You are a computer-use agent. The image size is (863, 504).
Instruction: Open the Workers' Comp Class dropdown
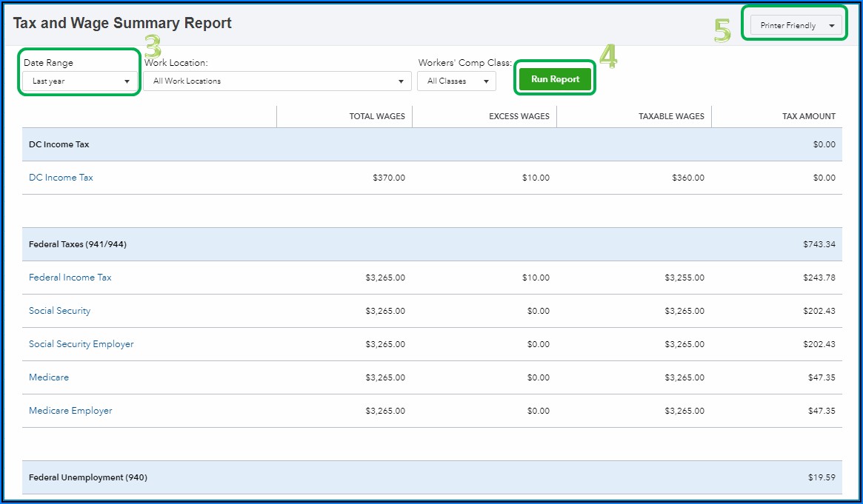coord(456,81)
